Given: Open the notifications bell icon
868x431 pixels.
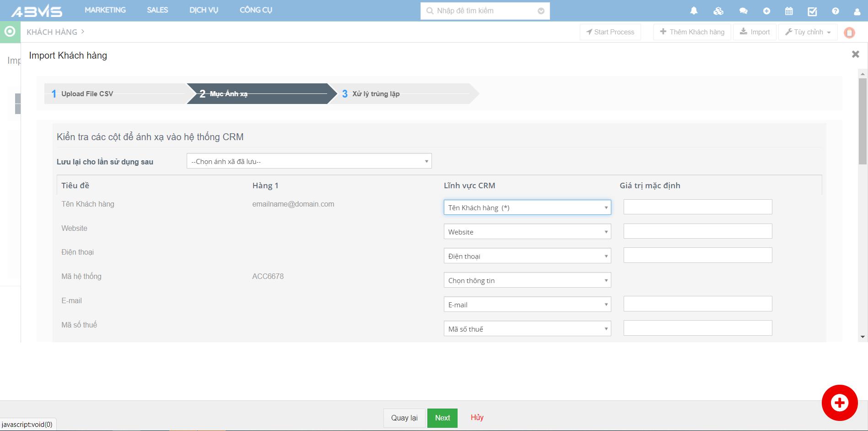Looking at the screenshot, I should 694,11.
